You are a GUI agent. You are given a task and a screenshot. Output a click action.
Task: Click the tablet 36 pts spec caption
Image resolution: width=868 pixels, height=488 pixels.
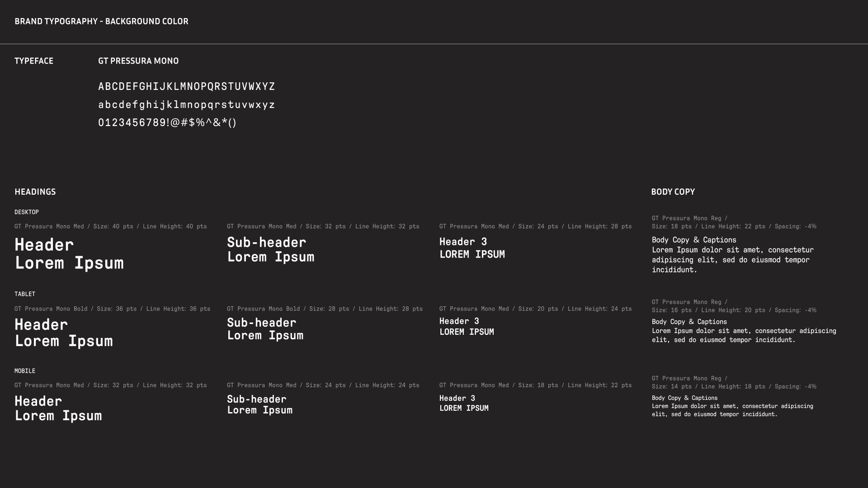tap(112, 309)
